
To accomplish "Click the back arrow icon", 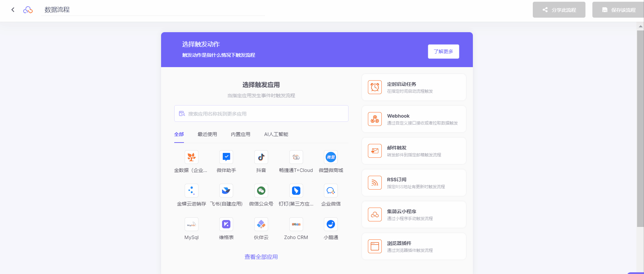I will (13, 10).
